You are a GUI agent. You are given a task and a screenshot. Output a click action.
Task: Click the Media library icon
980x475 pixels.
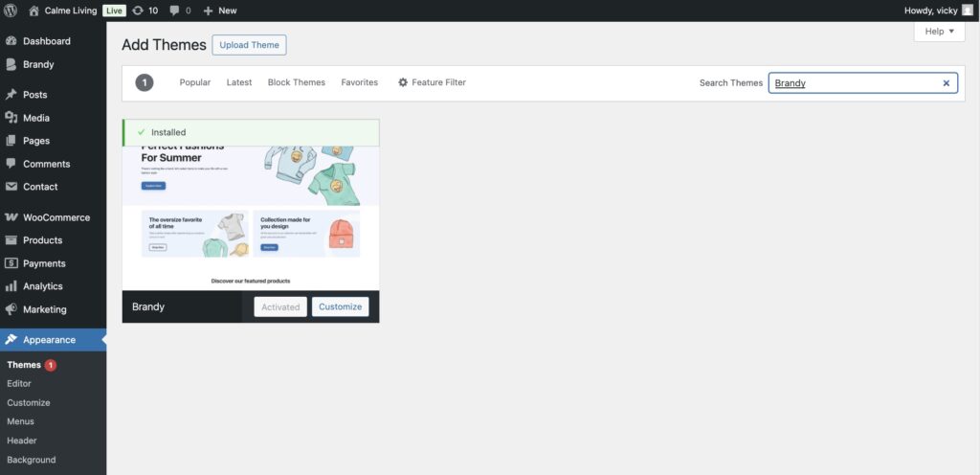[x=11, y=118]
